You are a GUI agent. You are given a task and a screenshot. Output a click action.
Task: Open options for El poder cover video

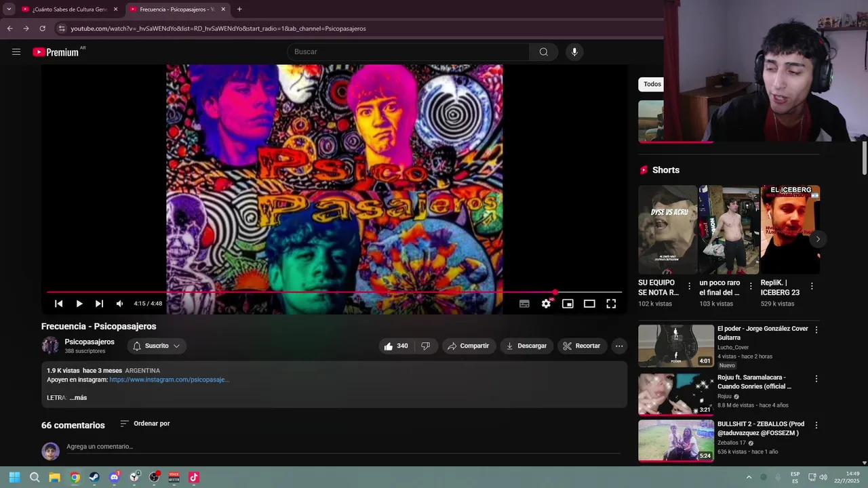click(x=816, y=329)
